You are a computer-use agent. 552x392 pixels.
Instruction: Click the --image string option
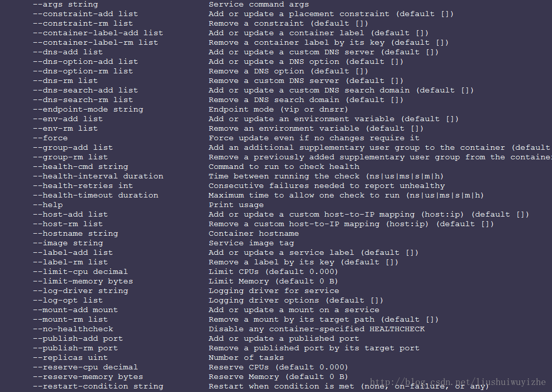pyautogui.click(x=67, y=243)
